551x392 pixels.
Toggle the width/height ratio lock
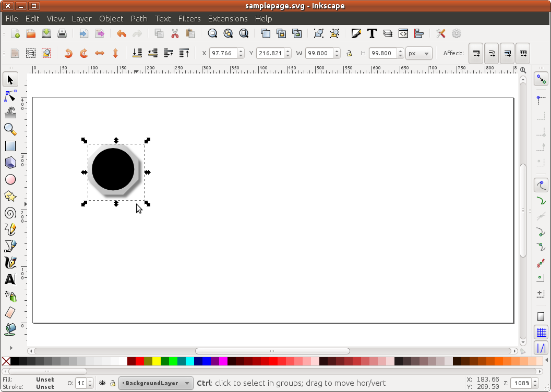point(349,53)
